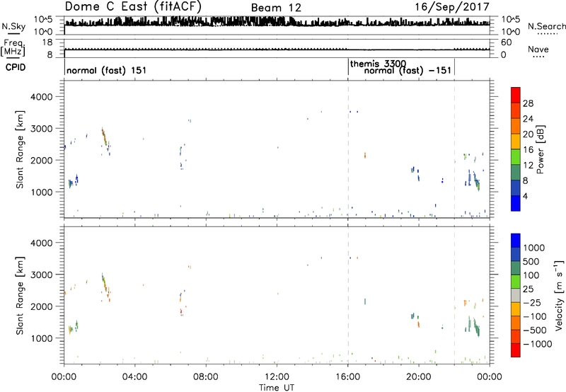Viewport: 566px width, 392px height.
Task: Click the power panel 'Slant Range [km]' label
Action: [20, 149]
